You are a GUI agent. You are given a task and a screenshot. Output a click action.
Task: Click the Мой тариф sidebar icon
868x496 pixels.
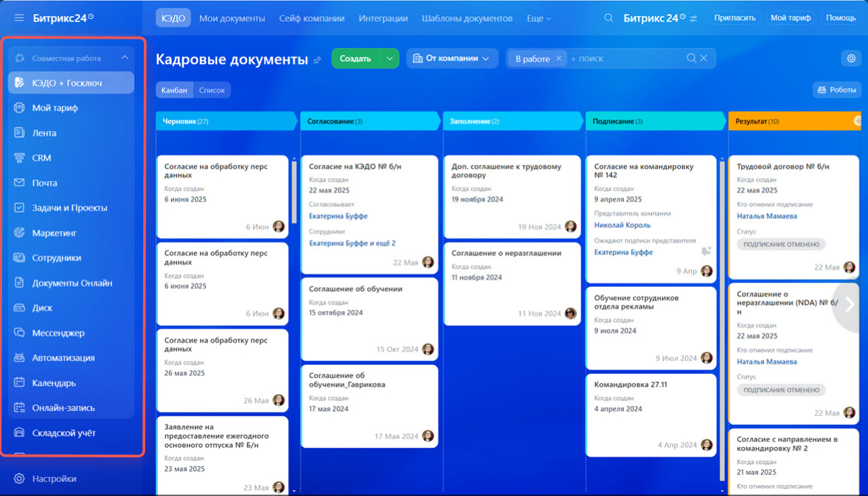click(x=20, y=108)
